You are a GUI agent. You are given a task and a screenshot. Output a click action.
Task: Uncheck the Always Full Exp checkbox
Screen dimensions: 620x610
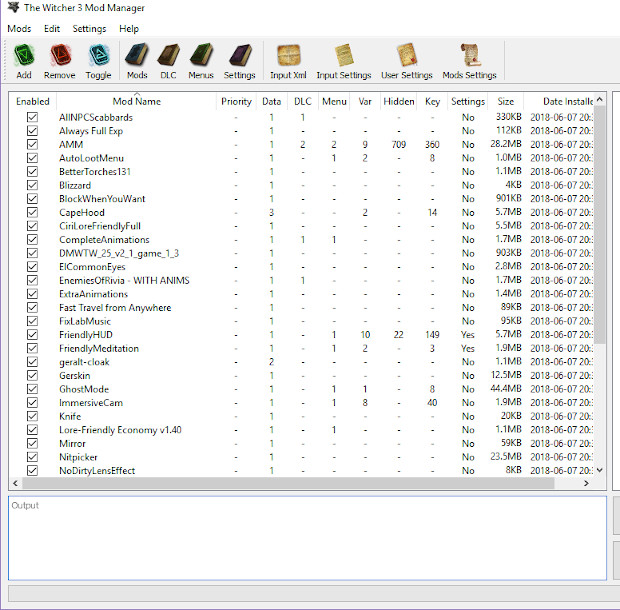point(32,130)
